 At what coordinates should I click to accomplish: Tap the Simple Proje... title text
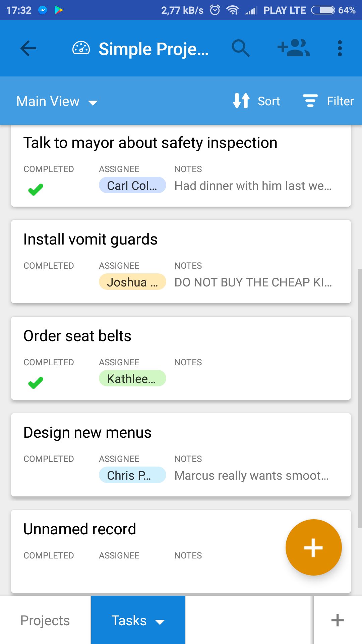pyautogui.click(x=154, y=49)
